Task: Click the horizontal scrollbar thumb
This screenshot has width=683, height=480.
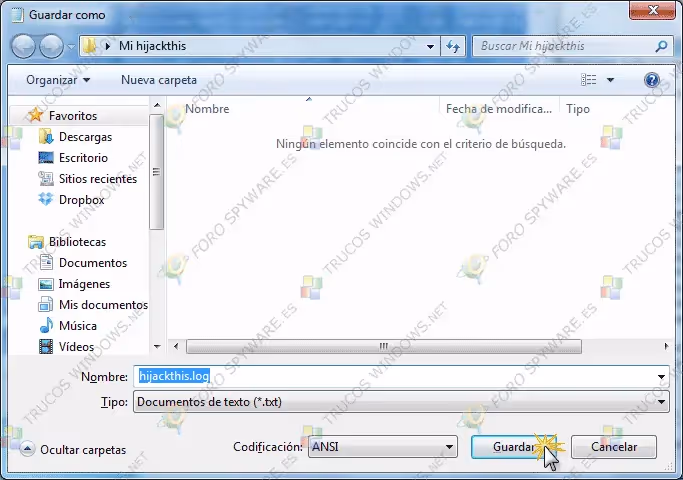Action: (383, 346)
